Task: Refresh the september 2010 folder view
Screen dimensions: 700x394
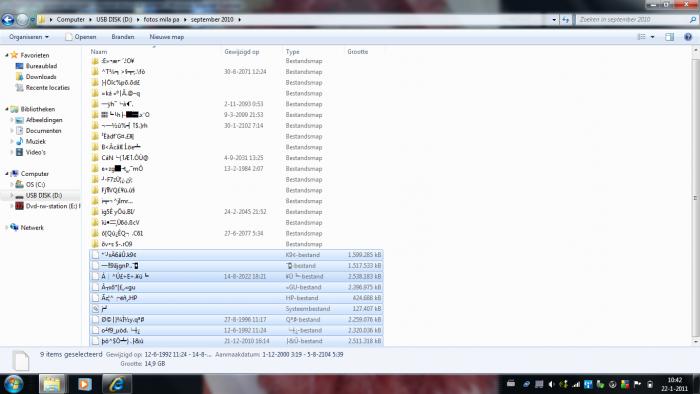Action: [566, 20]
